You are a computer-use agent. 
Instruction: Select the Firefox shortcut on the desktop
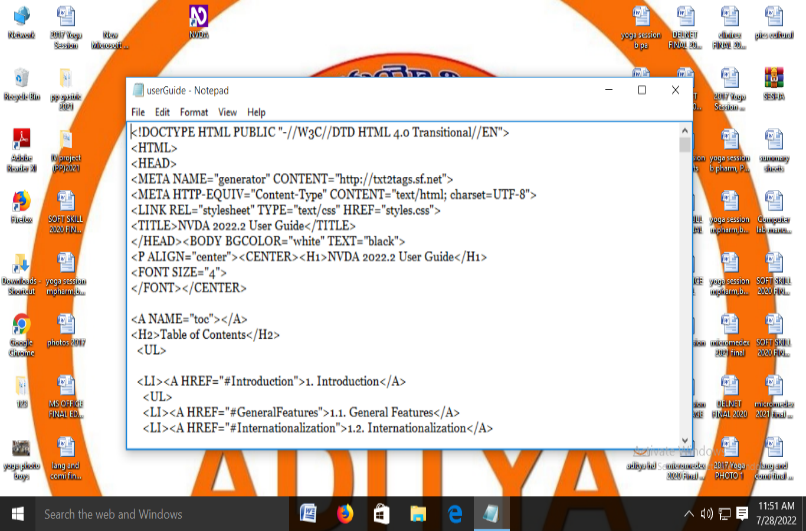tap(22, 207)
